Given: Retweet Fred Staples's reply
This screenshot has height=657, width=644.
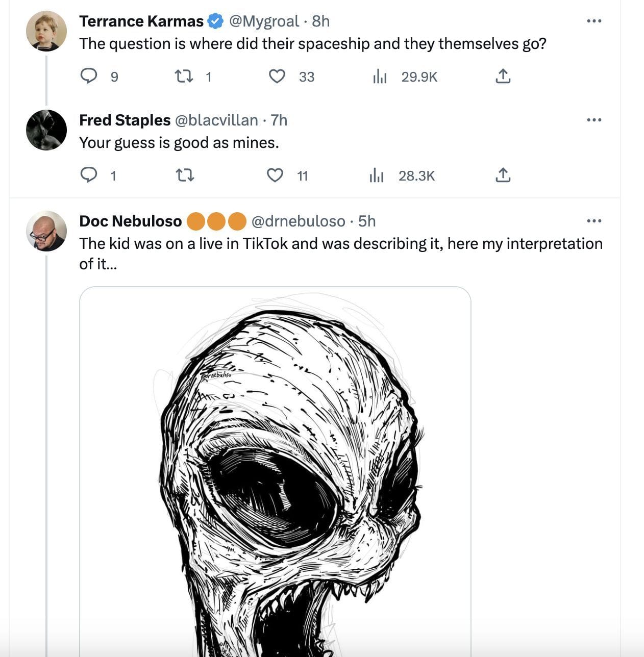Looking at the screenshot, I should [x=184, y=175].
